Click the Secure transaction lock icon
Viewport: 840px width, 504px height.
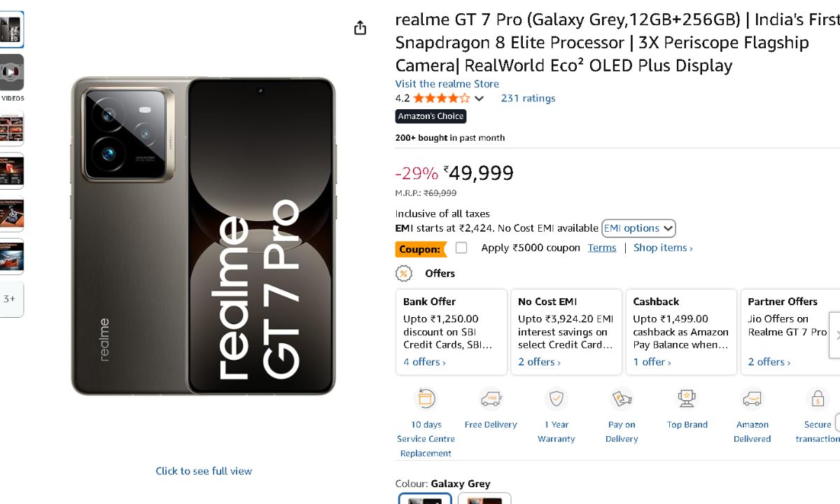pyautogui.click(x=817, y=399)
